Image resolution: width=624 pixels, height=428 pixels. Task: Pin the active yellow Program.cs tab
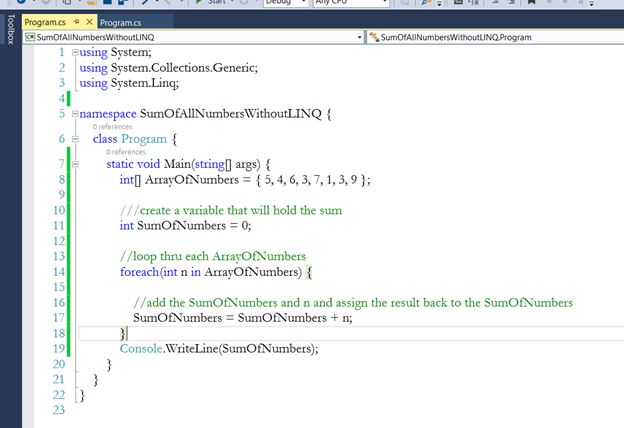click(76, 22)
